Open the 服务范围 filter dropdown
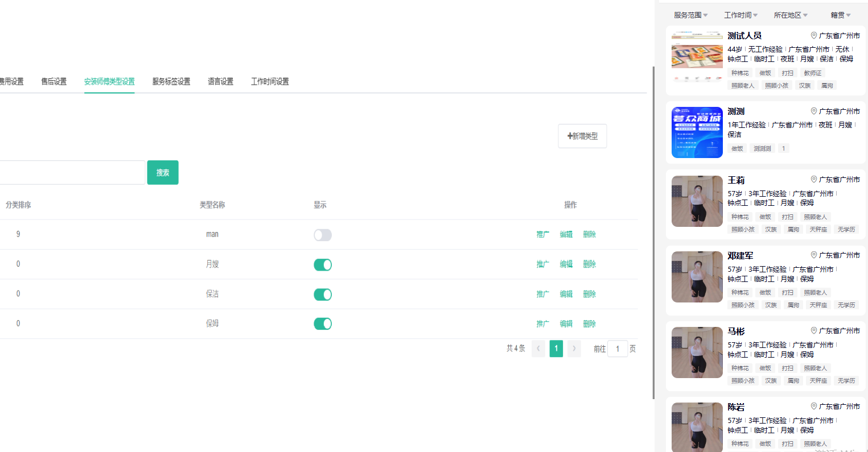 691,15
